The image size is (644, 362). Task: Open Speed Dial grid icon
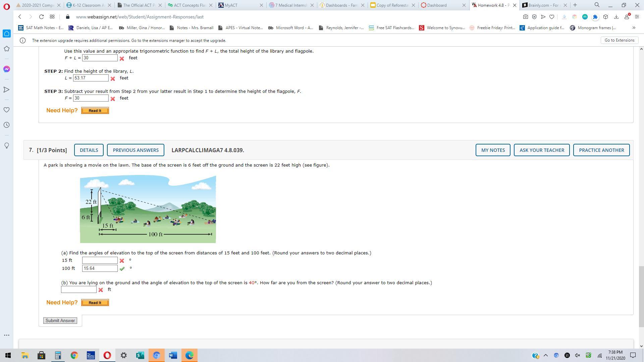click(x=52, y=17)
